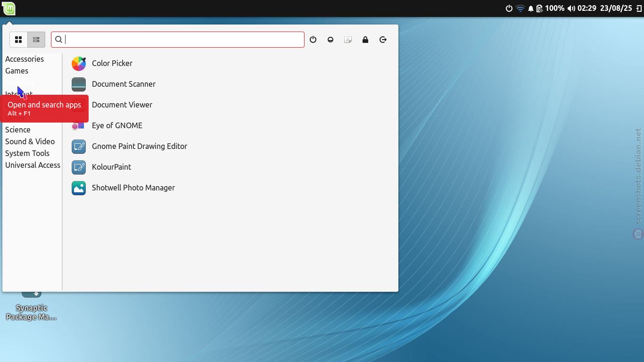Launch KolourPaint from its icon
This screenshot has height=362, width=644.
coord(79,167)
